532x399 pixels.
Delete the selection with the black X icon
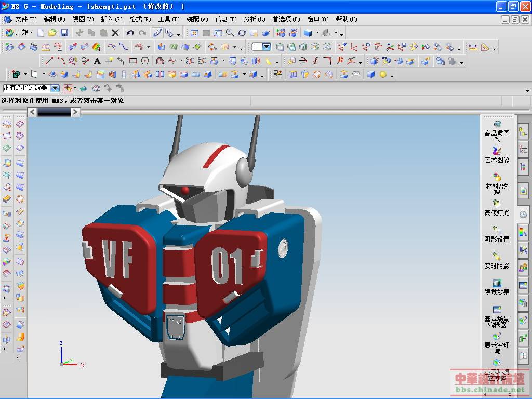[x=115, y=33]
